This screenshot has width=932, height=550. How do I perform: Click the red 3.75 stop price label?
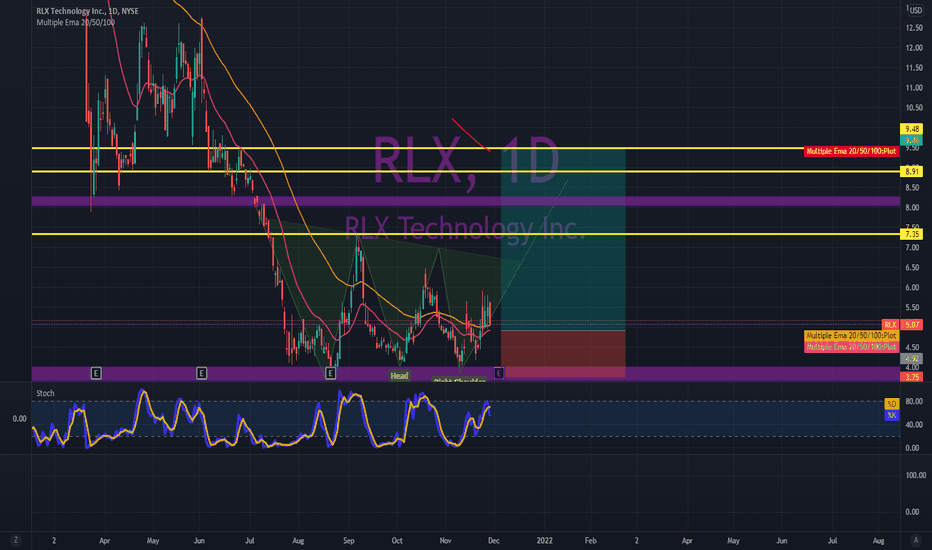912,377
